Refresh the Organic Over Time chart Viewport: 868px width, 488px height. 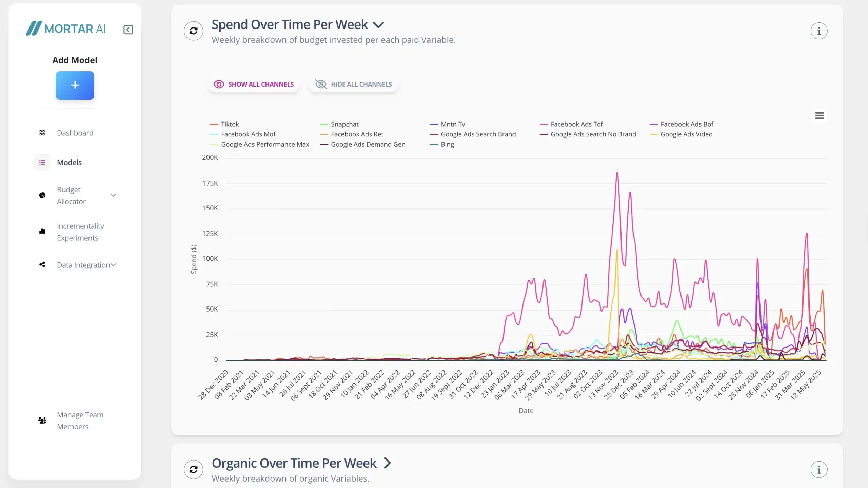[193, 469]
